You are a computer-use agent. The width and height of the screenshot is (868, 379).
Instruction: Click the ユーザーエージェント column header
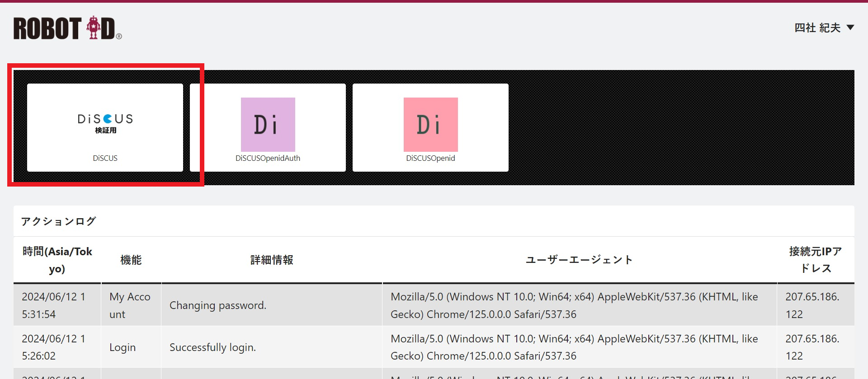click(579, 260)
